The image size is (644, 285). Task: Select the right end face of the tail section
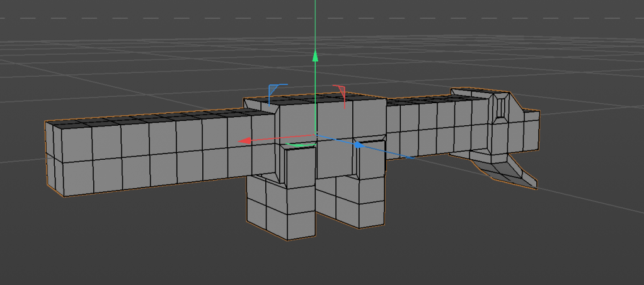[531, 134]
